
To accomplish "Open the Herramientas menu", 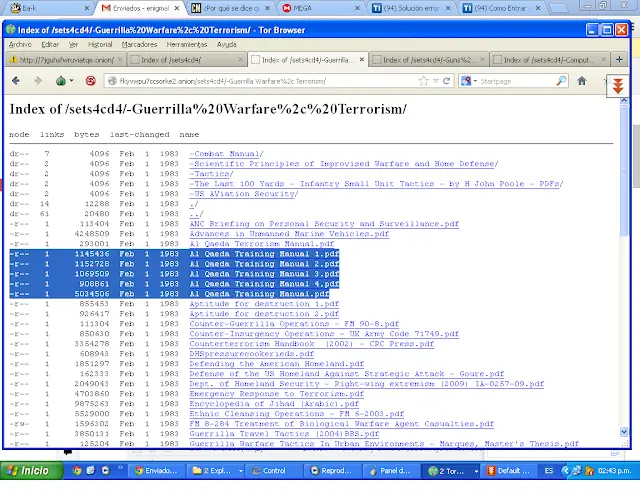I will click(187, 44).
